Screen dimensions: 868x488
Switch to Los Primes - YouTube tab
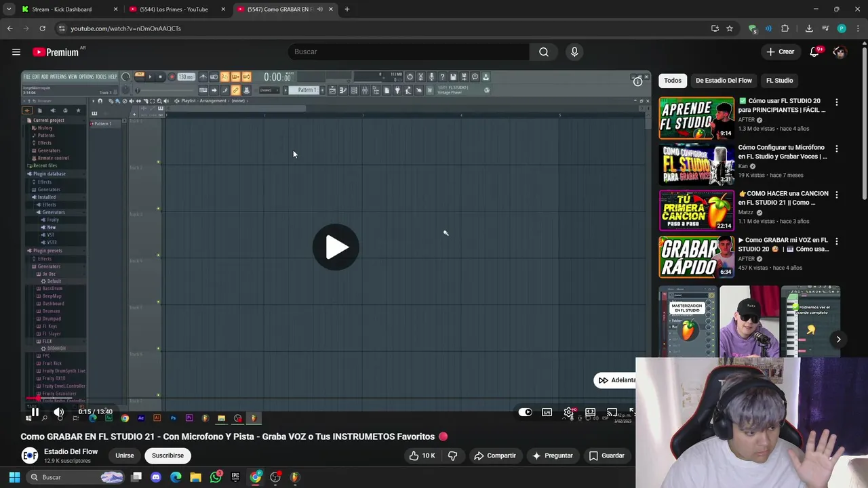coord(178,9)
